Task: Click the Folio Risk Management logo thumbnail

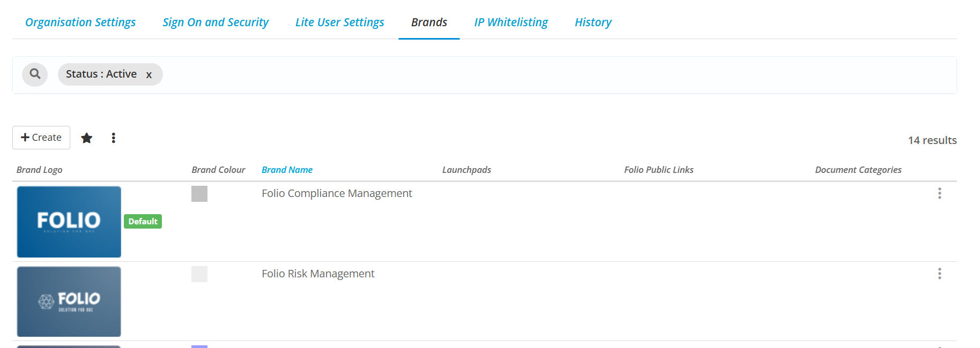Action: click(69, 301)
